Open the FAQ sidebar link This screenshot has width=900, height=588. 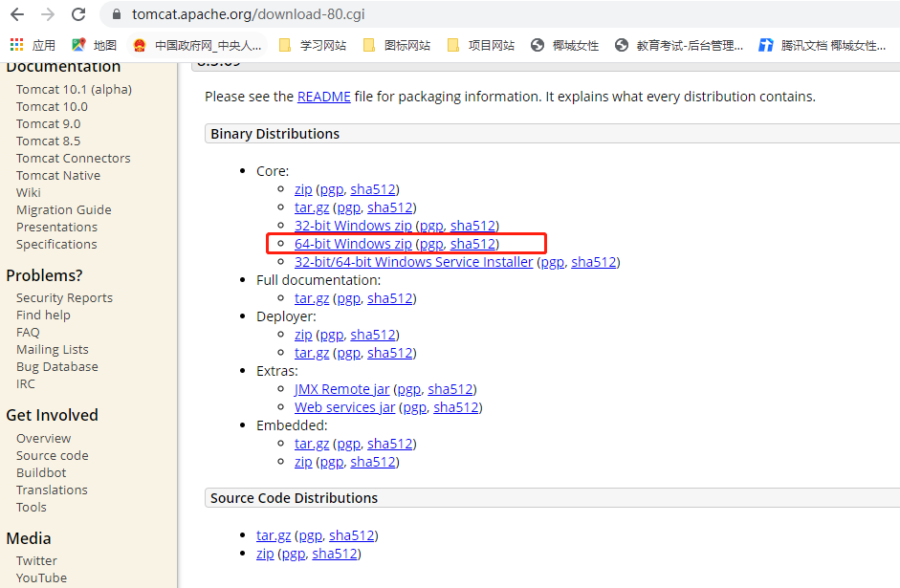[28, 332]
